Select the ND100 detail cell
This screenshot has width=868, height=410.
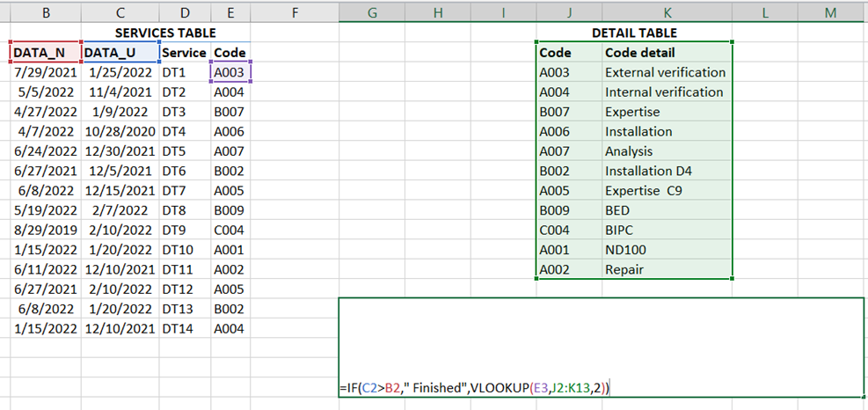[667, 250]
